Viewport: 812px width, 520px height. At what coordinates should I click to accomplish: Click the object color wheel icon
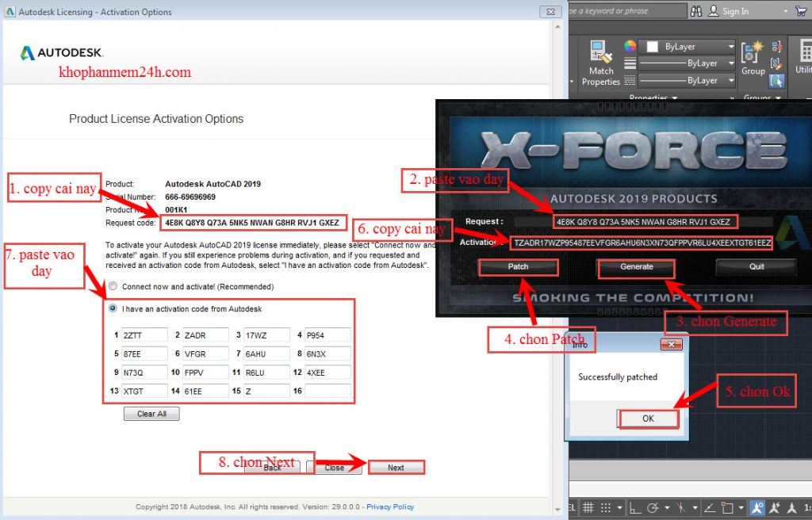click(x=630, y=46)
